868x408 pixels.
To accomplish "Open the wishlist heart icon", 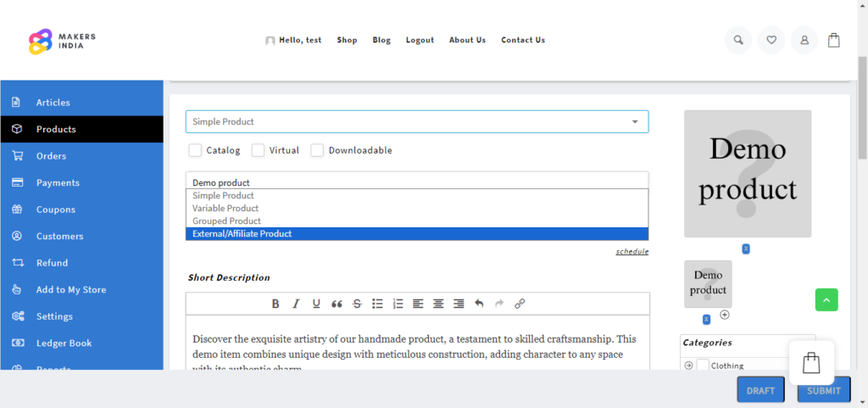I will (x=771, y=40).
